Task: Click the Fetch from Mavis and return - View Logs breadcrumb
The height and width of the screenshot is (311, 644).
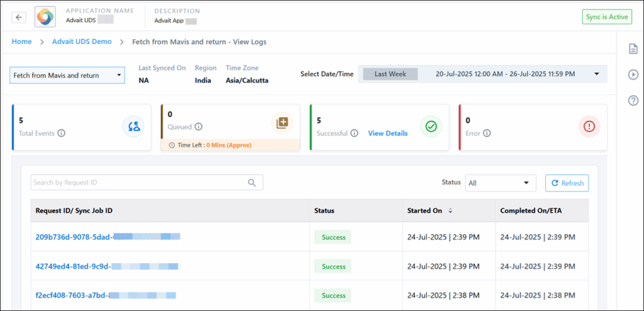Action: coord(199,42)
